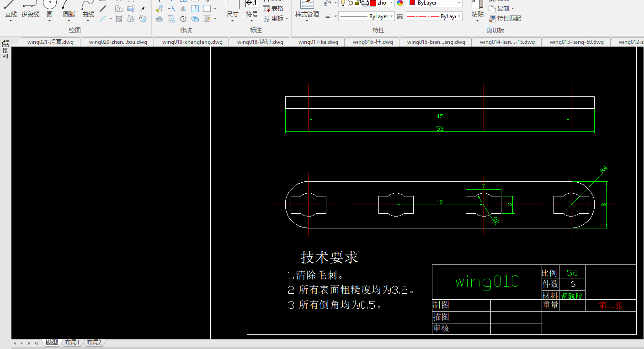Click the mirror tool icon in 修改 panel
The image size is (644, 349).
(183, 9)
